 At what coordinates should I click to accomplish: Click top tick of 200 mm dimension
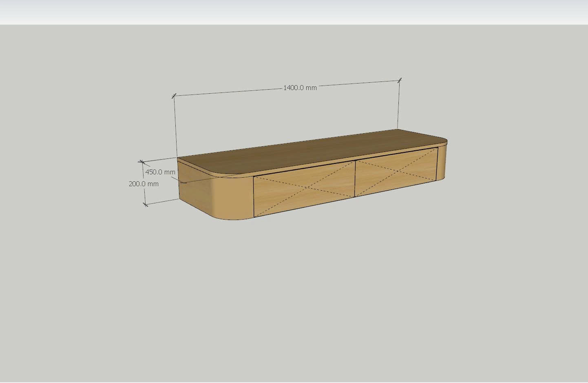click(x=142, y=163)
